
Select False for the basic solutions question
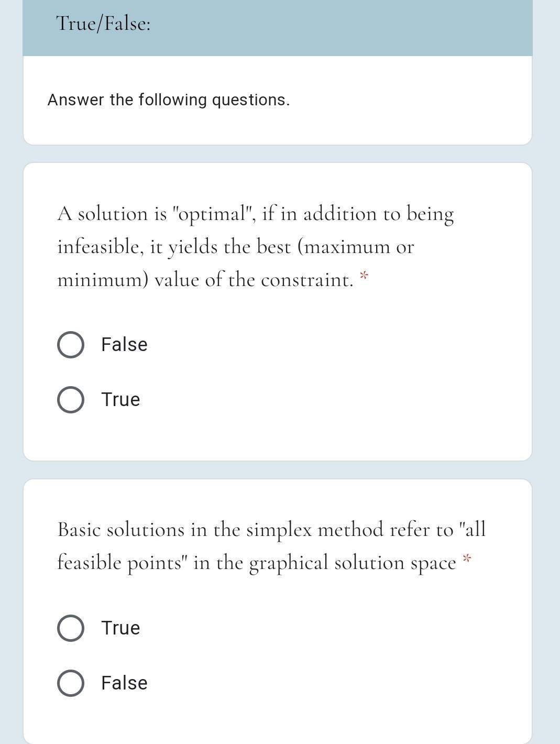(71, 683)
